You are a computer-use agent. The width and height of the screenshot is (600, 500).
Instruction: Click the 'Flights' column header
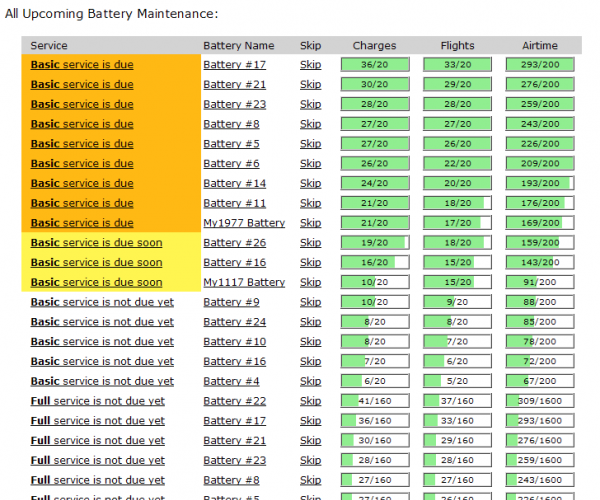(457, 46)
